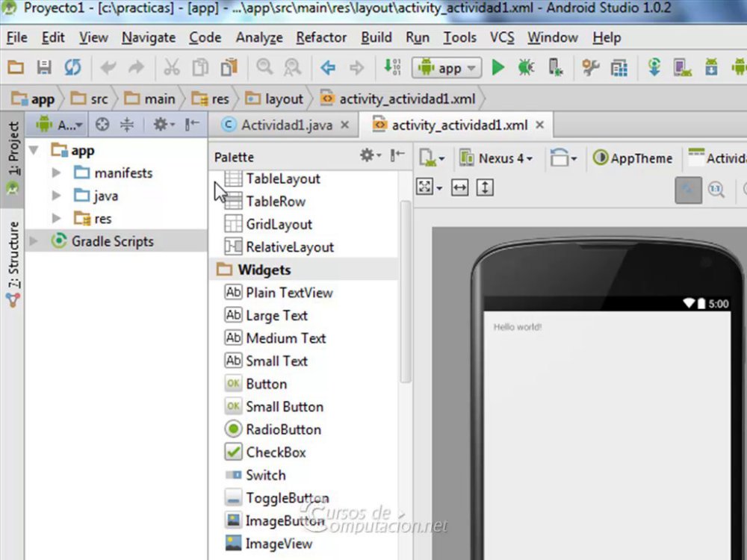The height and width of the screenshot is (560, 747).
Task: Toggle the highlighted viewport button in designer
Action: coord(689,190)
